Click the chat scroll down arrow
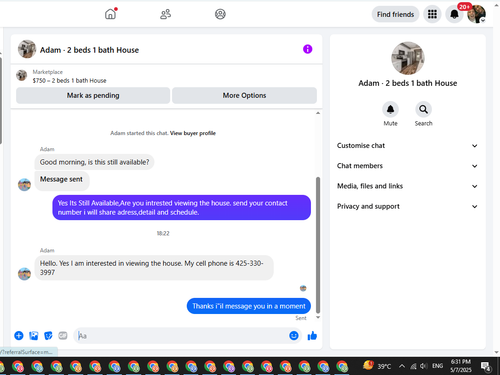 pos(318,317)
